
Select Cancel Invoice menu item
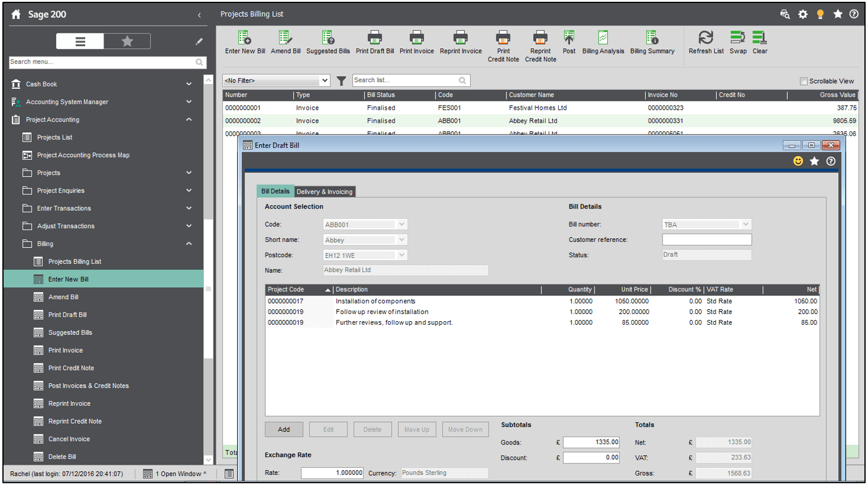(69, 439)
